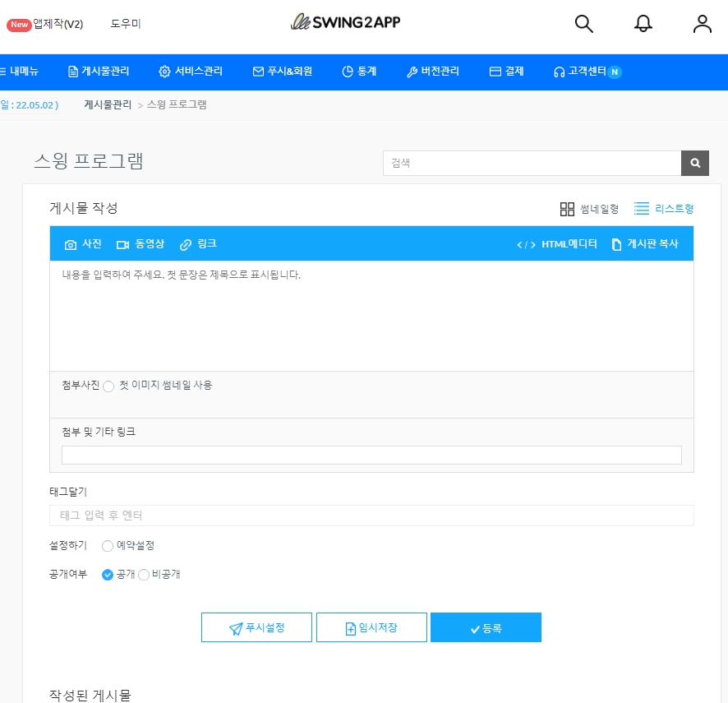Click the N badge next to 고객센터
728x703 pixels.
[x=615, y=72]
